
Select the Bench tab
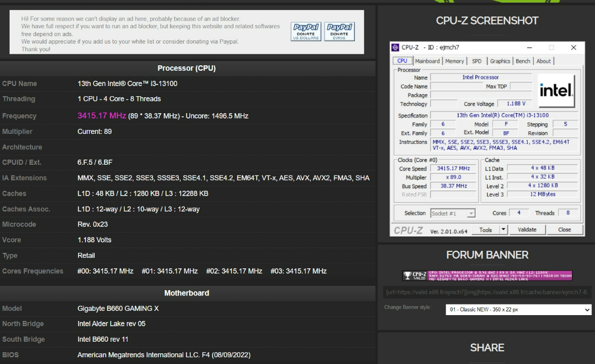523,61
